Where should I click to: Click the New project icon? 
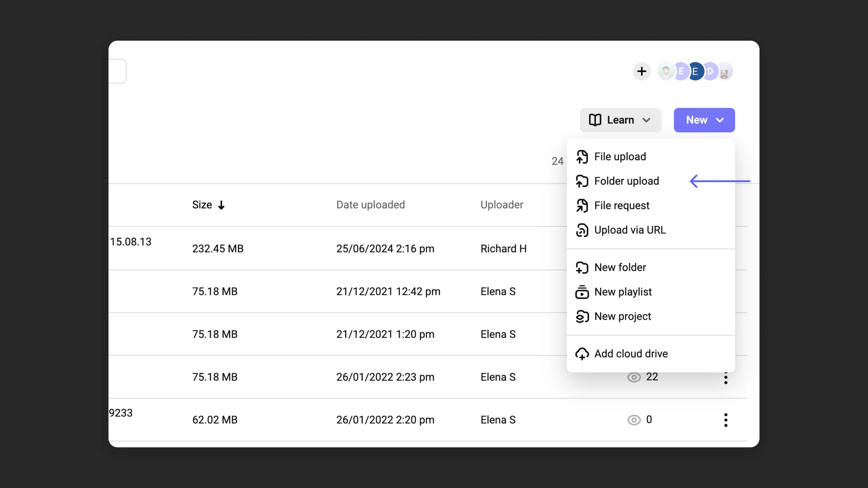(x=582, y=317)
